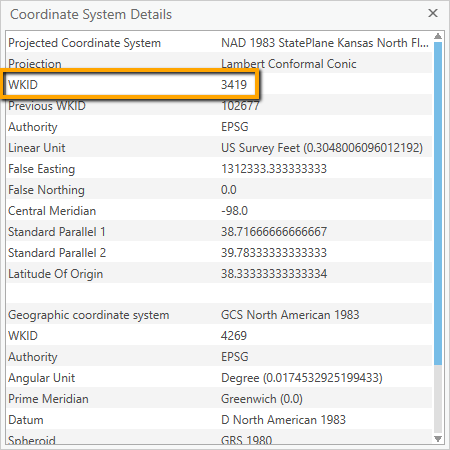Select the Linear Unit label
Screen dimensions: 450x450
pos(37,148)
